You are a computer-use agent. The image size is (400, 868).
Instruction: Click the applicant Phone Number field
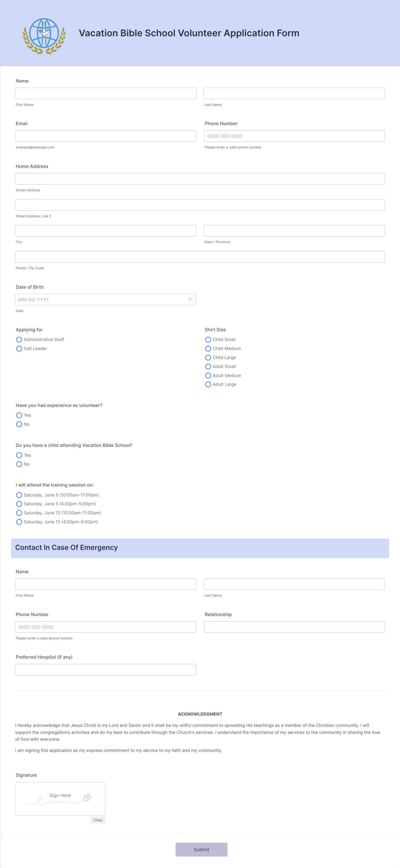(x=295, y=136)
